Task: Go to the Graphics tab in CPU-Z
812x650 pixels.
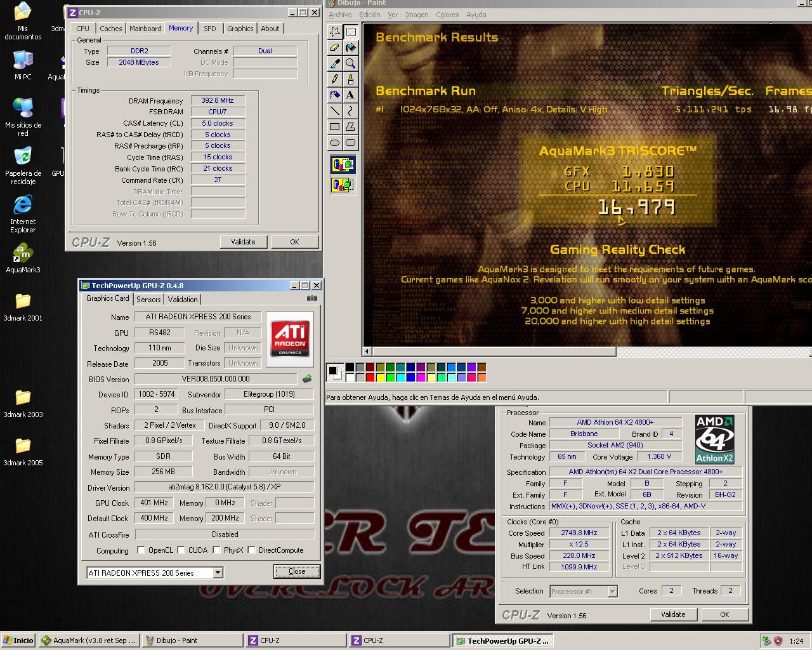Action: (240, 29)
